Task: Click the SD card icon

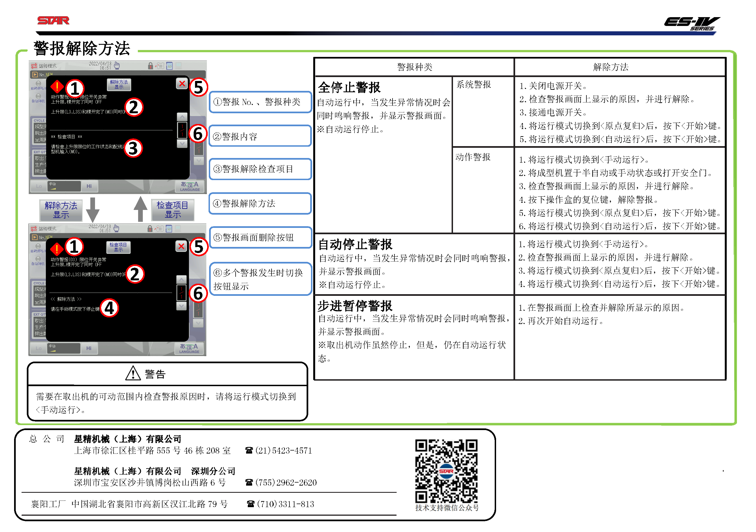Action: tap(170, 66)
